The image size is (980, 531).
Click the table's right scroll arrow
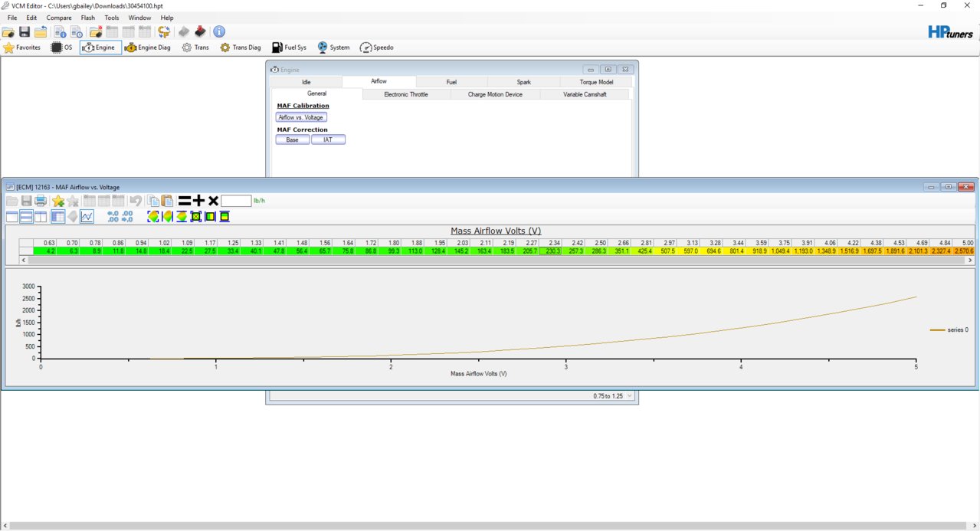tap(970, 261)
